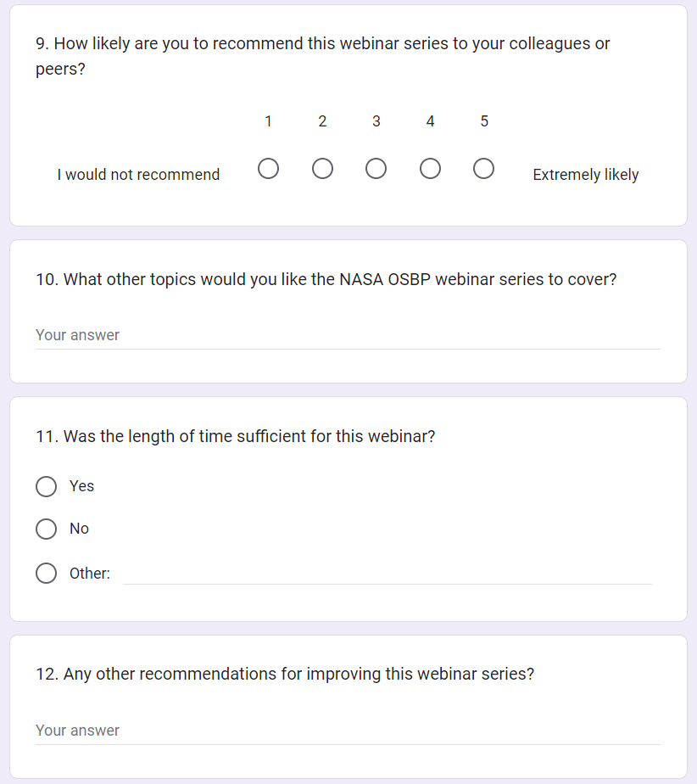
Task: Click the number 5 scale header
Action: 484,121
